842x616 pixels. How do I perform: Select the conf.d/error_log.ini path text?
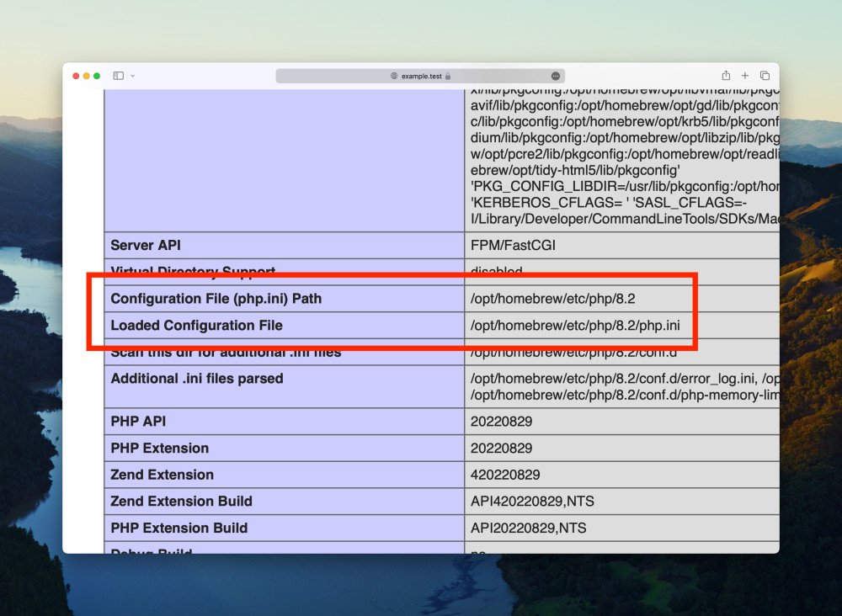(613, 379)
